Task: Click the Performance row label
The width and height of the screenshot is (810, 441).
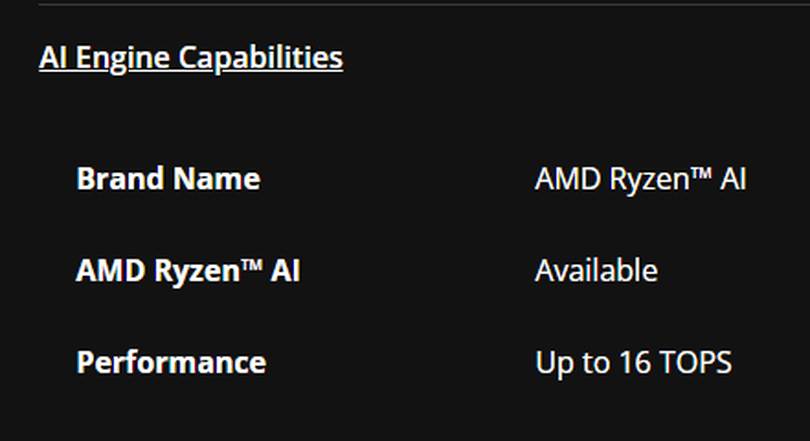Action: pos(171,363)
